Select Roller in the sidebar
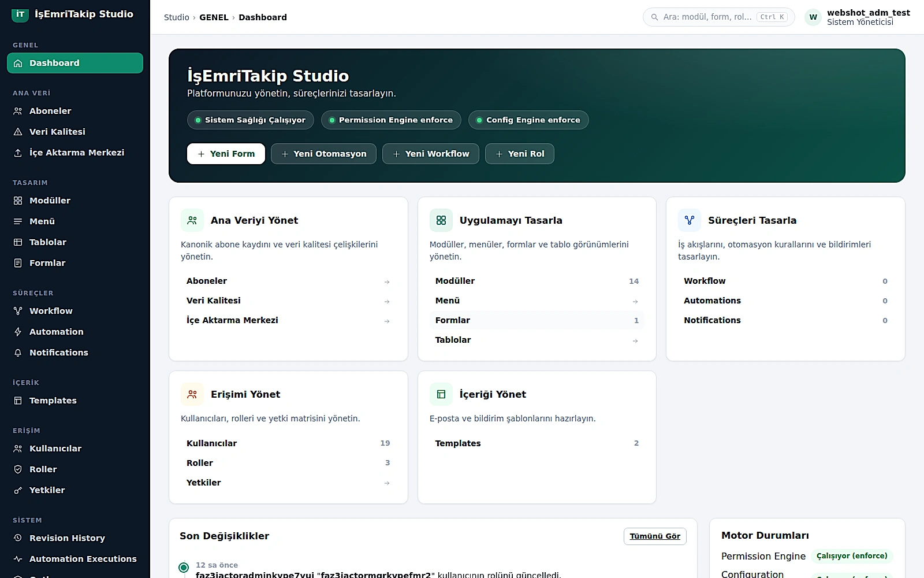This screenshot has width=924, height=578. (75, 469)
